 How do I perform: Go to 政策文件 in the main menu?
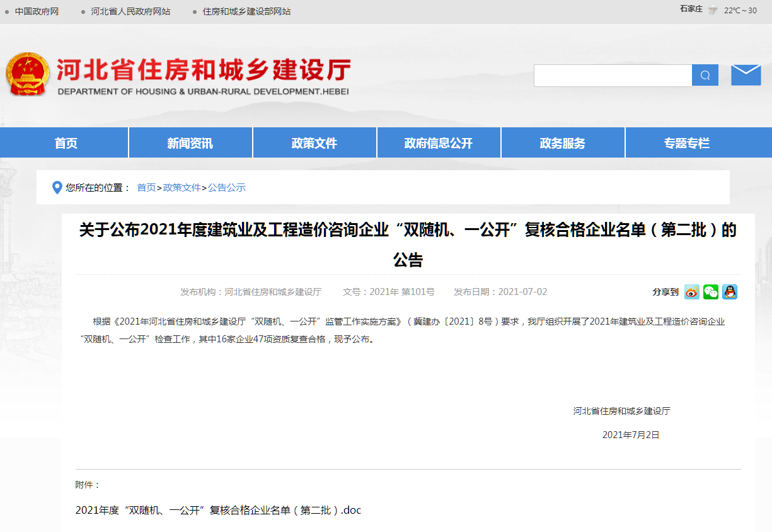coord(314,143)
